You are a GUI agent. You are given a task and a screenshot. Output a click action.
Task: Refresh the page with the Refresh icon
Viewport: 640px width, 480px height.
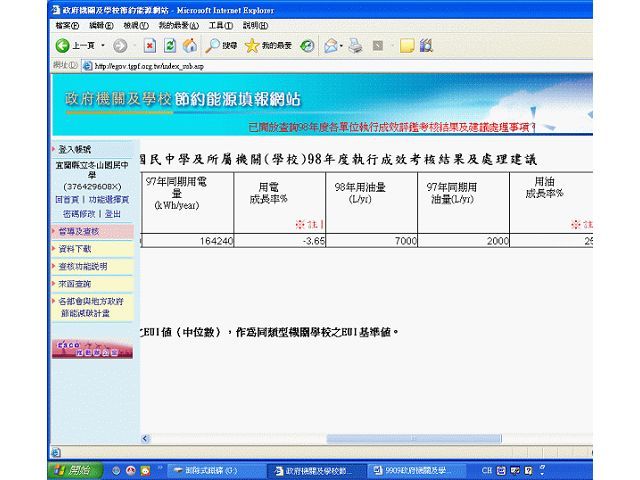pos(170,46)
